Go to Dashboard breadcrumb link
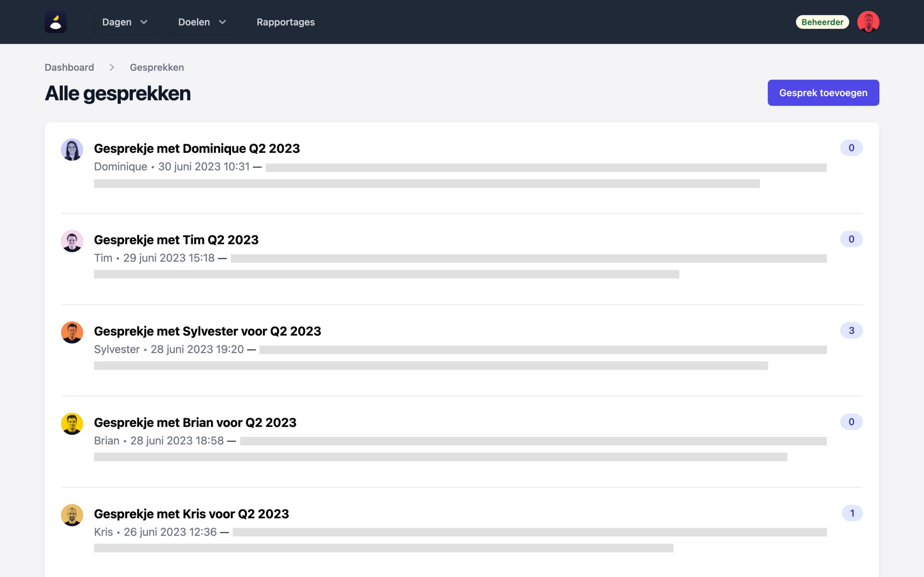The height and width of the screenshot is (577, 924). (69, 68)
